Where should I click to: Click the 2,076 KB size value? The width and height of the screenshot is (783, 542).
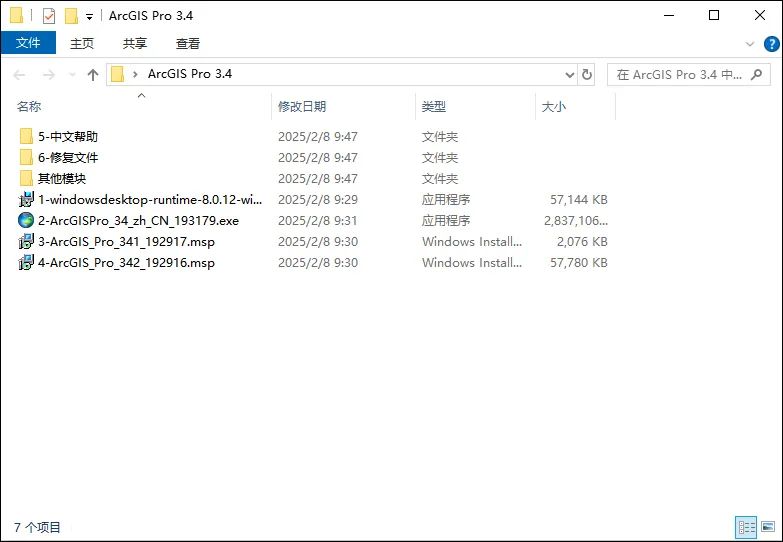coord(582,241)
